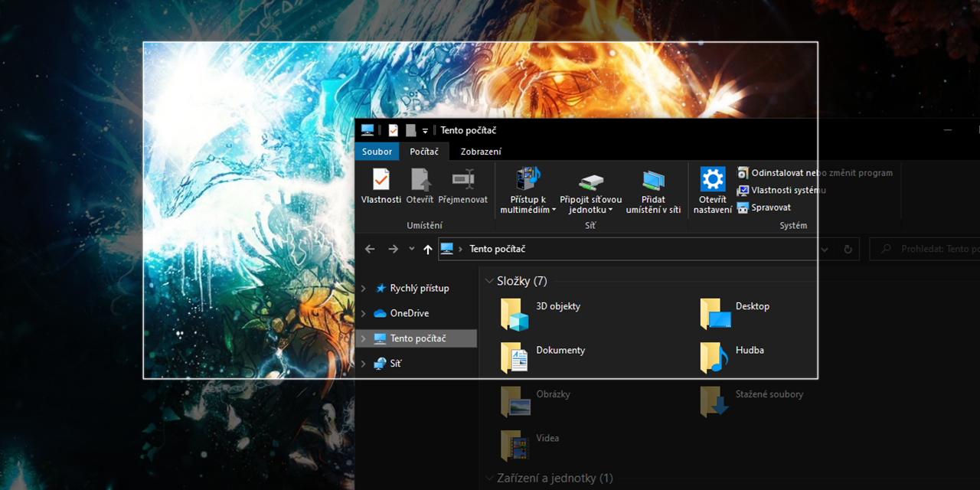This screenshot has width=980, height=490.
Task: Click the forward navigation arrow
Action: (x=393, y=249)
